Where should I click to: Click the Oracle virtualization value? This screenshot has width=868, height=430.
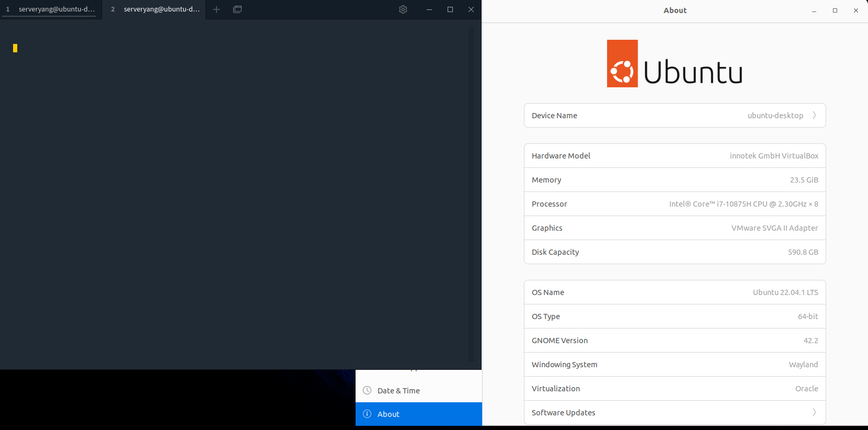click(x=807, y=389)
